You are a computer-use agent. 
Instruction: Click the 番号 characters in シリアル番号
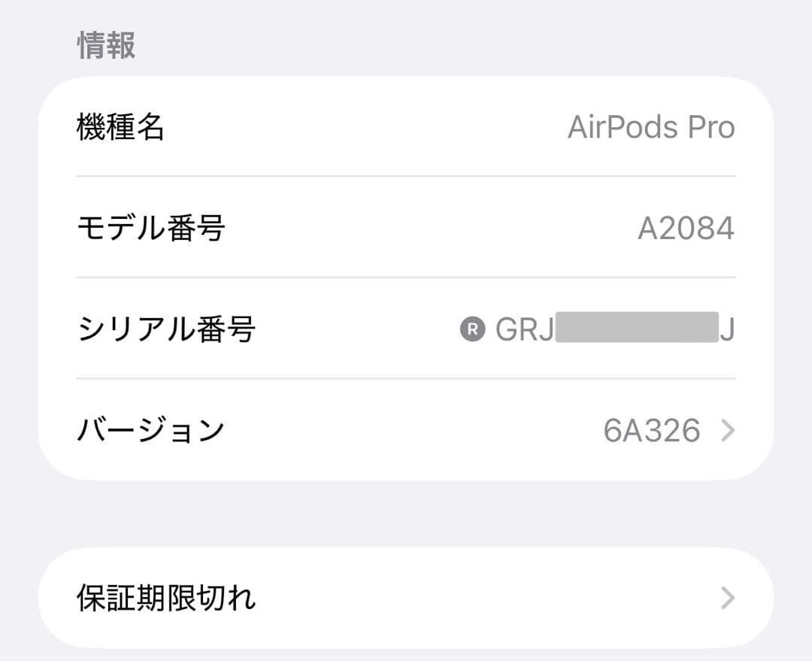tap(227, 329)
